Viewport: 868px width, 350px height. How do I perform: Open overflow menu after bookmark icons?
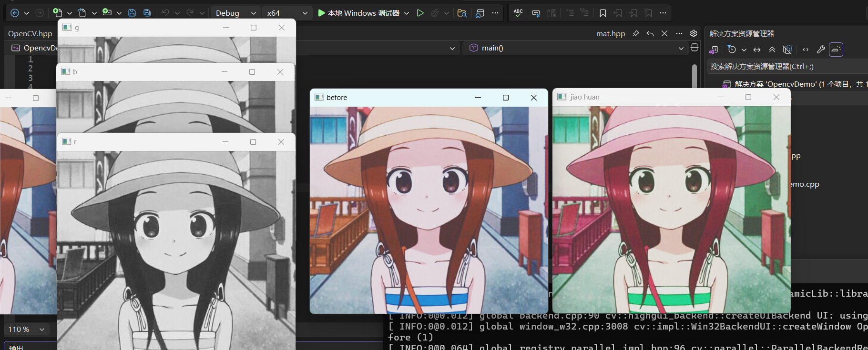663,13
